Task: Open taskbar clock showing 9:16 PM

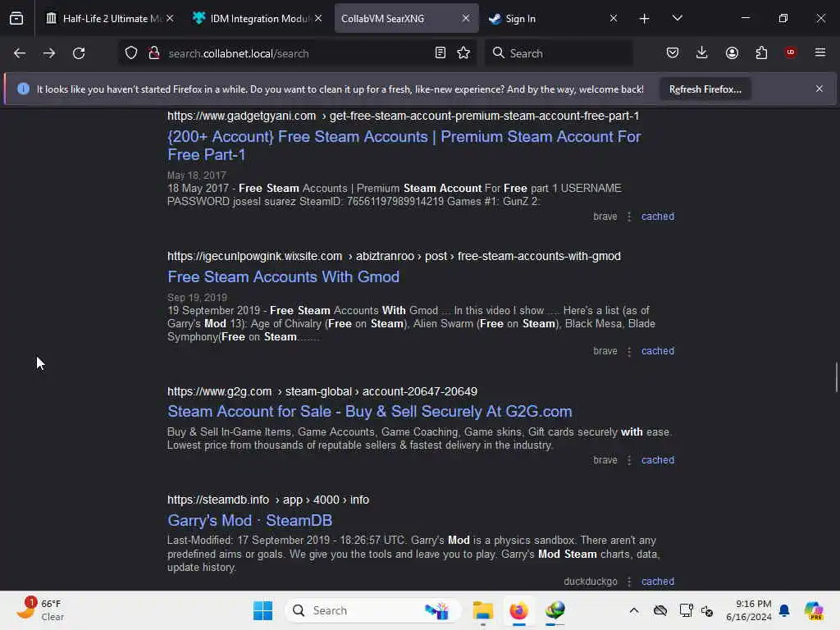Action: 748,610
